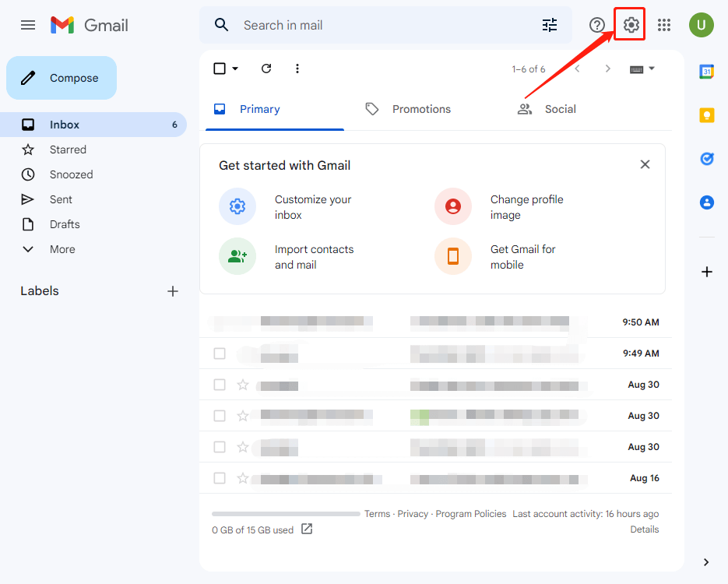
Task: Open Google Calendar in side panel
Action: 707,72
